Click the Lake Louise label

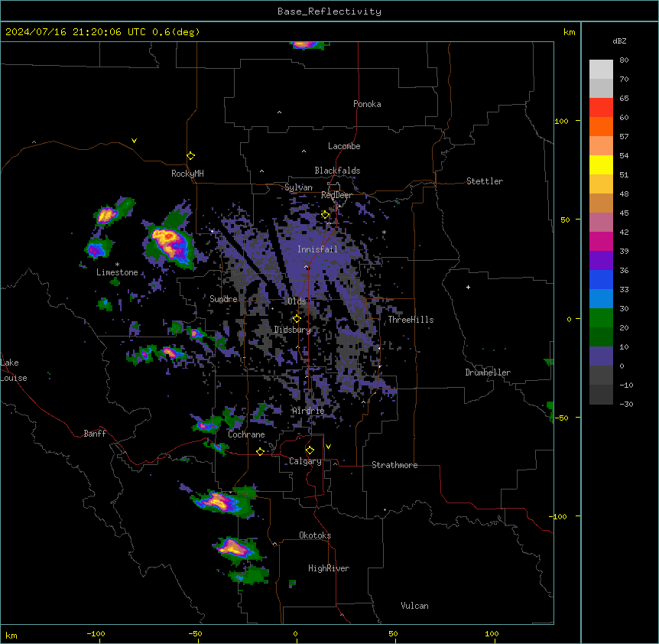14,370
